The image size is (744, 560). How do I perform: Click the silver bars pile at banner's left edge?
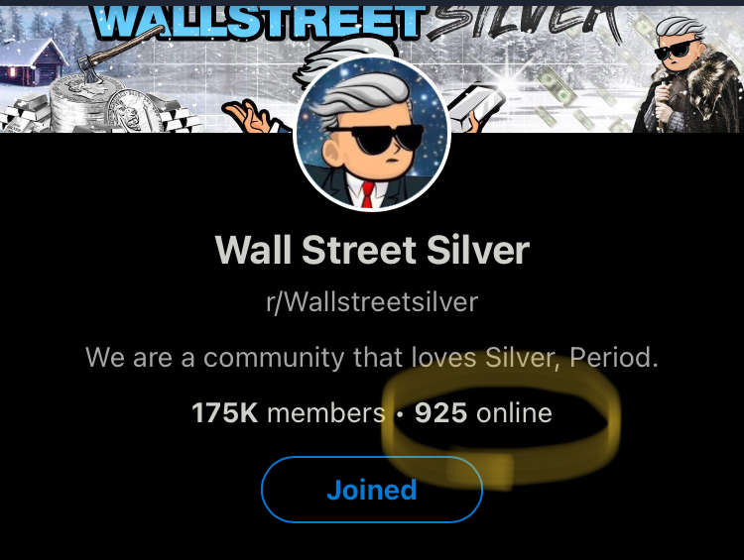point(24,114)
